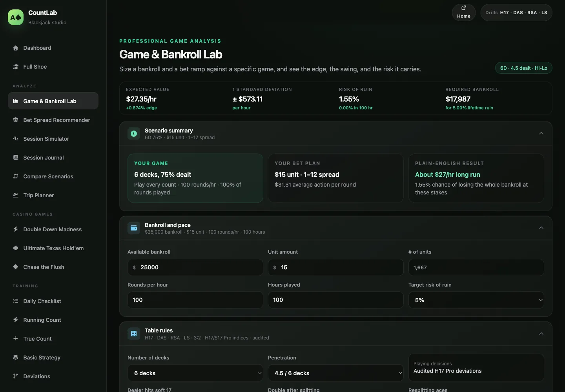Navigate to Session Journal
Viewport: 565px width, 392px height.
(53, 158)
